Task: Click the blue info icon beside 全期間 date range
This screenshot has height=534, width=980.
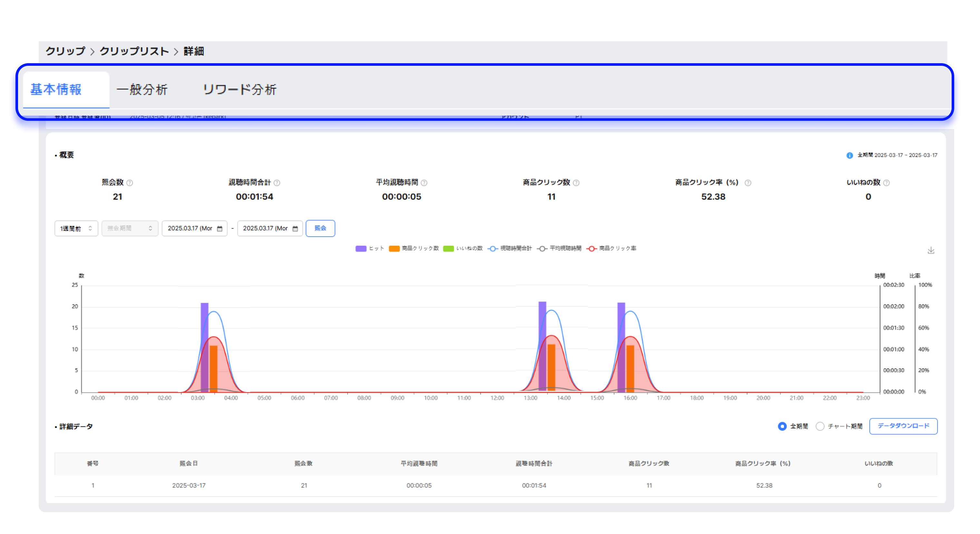Action: tap(849, 155)
